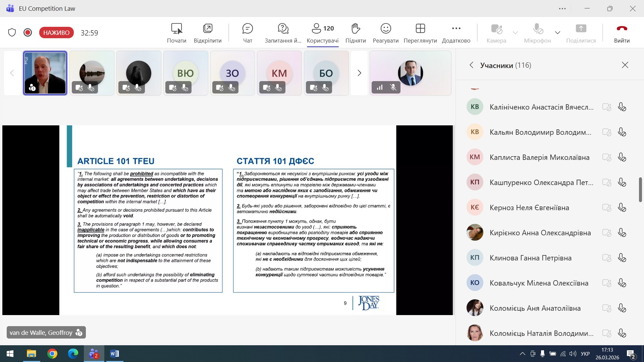This screenshot has height=362, width=644.
Task: Click the shield privacy icon
Action: (12, 33)
